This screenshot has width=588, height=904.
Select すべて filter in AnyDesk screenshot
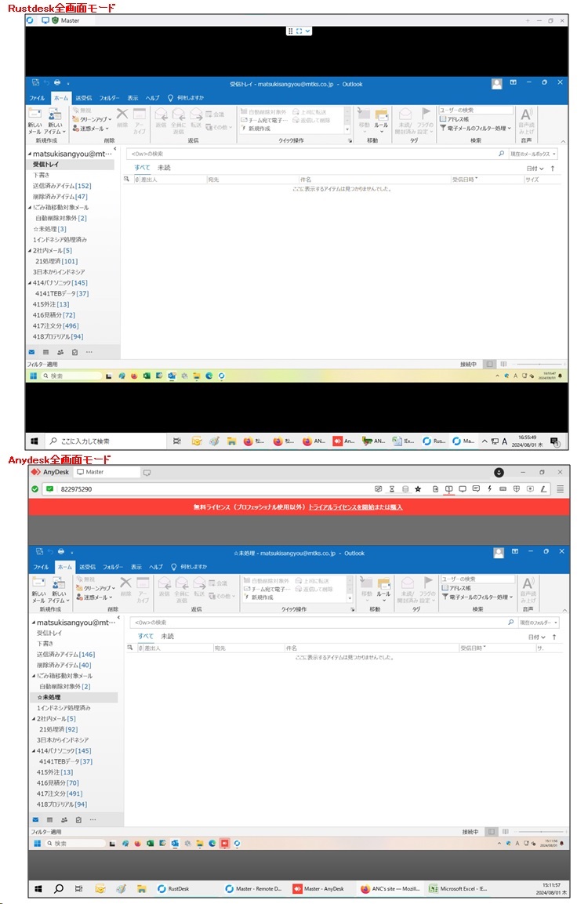pos(145,637)
